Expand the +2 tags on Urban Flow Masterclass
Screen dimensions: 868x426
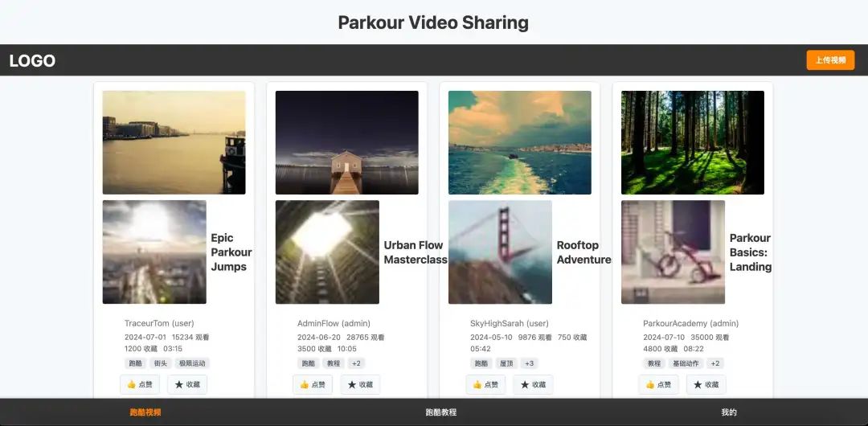(357, 363)
